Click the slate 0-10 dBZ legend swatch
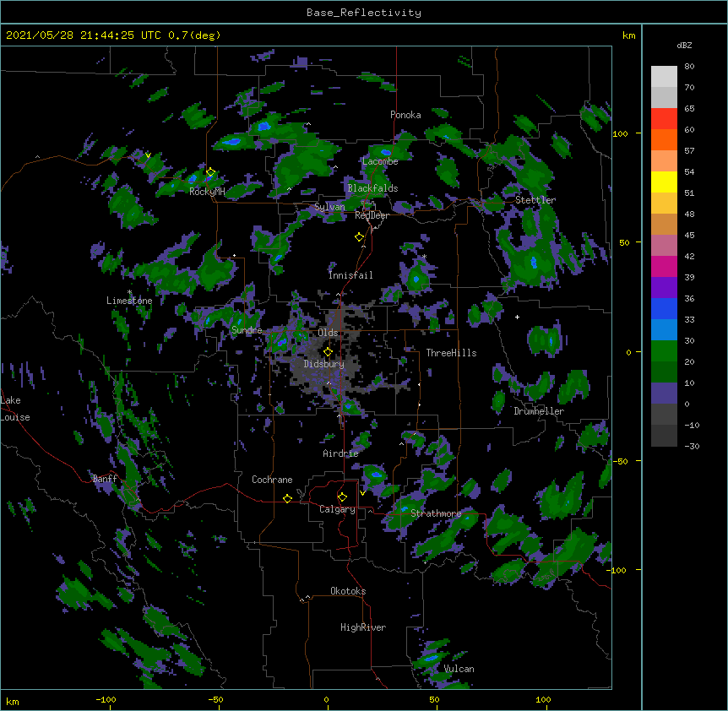 coord(664,393)
